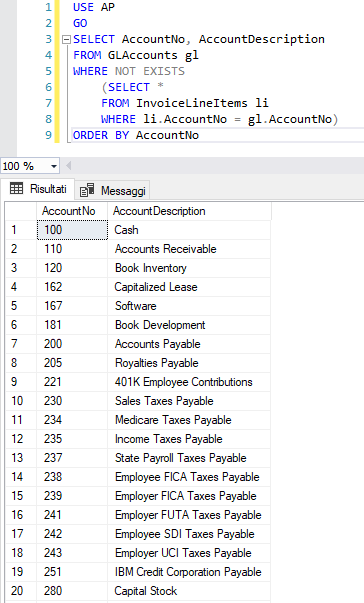Click line number 6 in the editor margin
This screenshot has height=603, width=364.
tap(48, 87)
